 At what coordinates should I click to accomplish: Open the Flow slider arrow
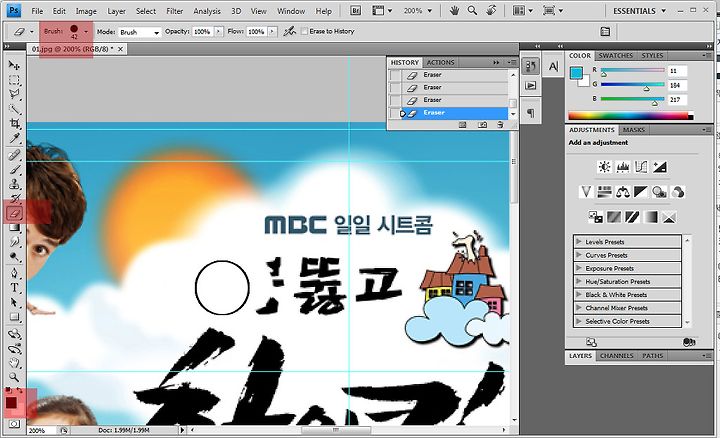pyautogui.click(x=272, y=31)
